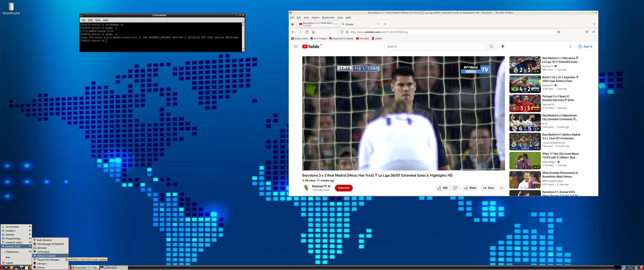
Task: Open Brasil 2 (4) x (2) 2 Argentina thumbnail
Action: [525, 84]
